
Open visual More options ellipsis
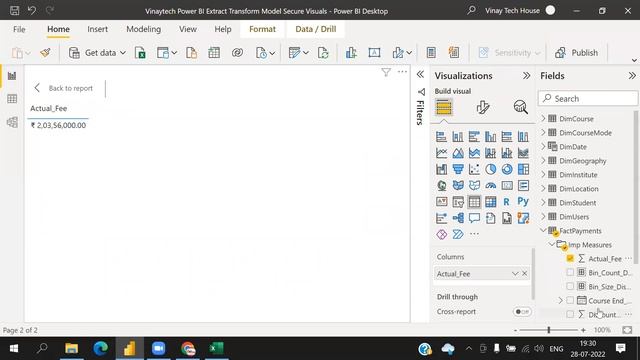(402, 72)
